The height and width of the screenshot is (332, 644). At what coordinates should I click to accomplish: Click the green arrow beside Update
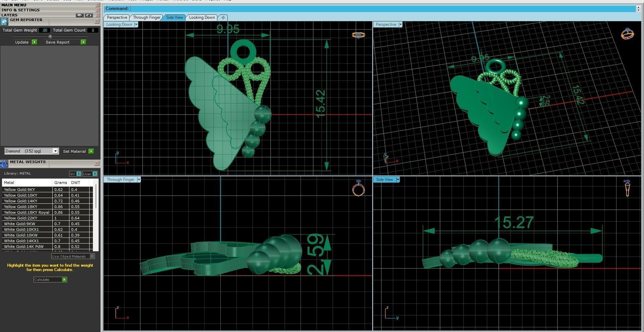tap(34, 42)
